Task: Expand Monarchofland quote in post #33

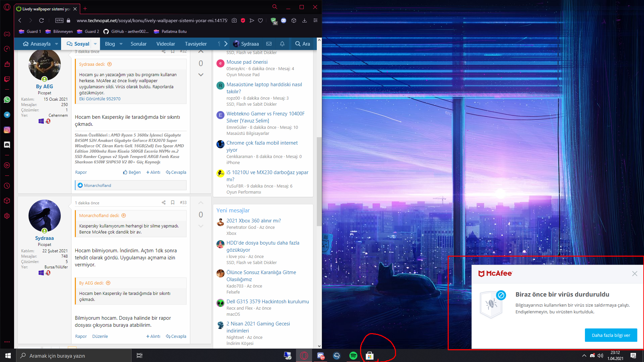Action: (x=123, y=216)
